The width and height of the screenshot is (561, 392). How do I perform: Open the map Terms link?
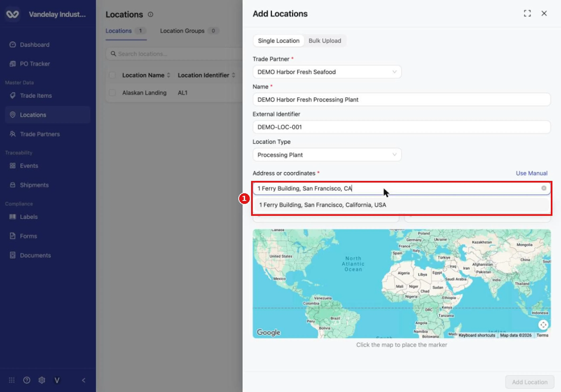(x=542, y=335)
